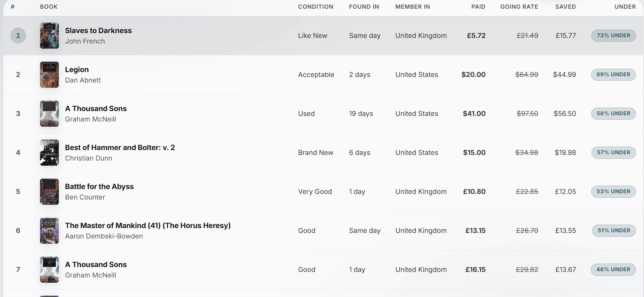Click author name Christian Dunn
This screenshot has height=297, width=644.
coord(89,158)
